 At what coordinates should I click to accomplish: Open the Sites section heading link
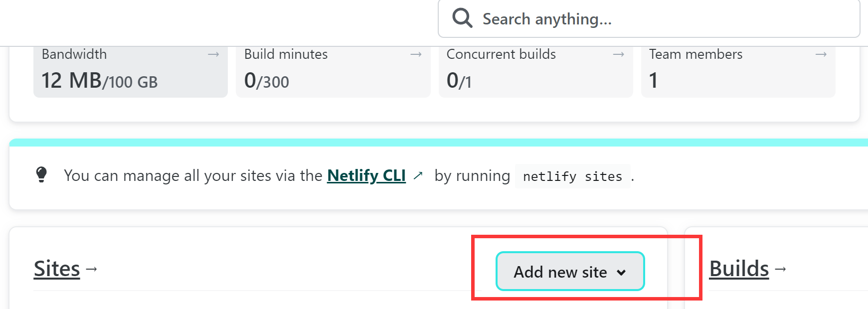[x=57, y=269]
